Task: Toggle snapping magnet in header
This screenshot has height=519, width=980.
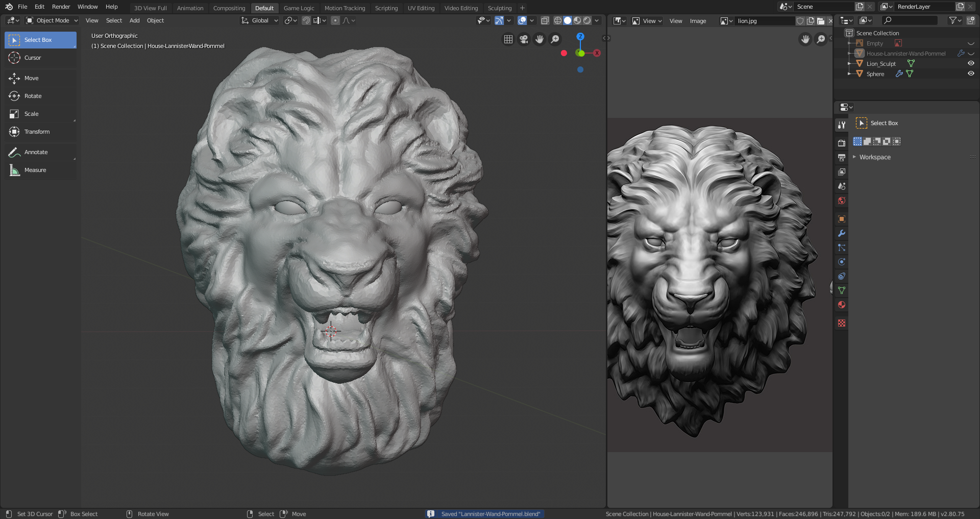Action: click(x=306, y=20)
